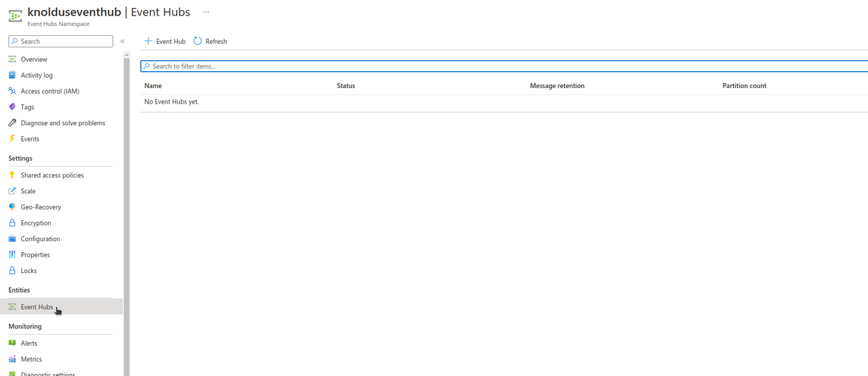The image size is (868, 376).
Task: Click the sidebar Search box
Action: [60, 41]
